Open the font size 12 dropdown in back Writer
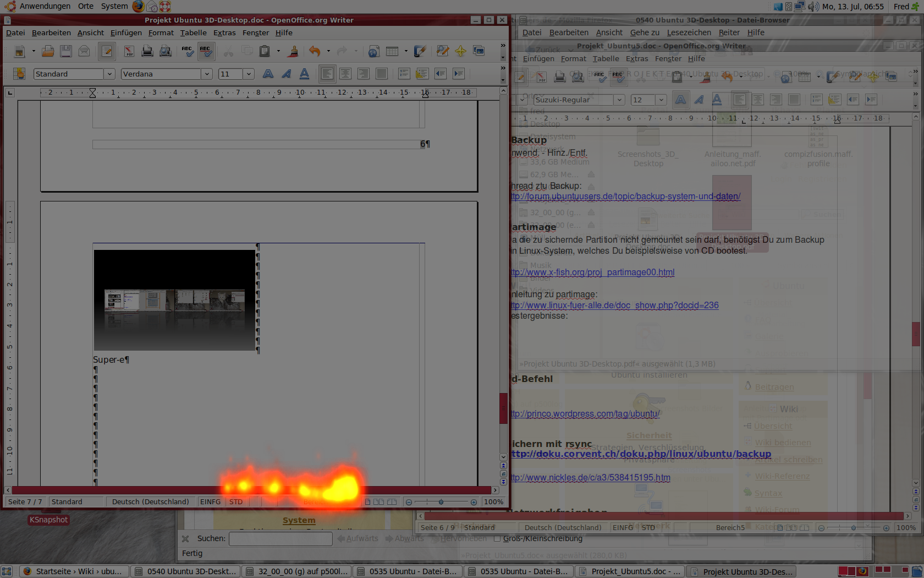The width and height of the screenshot is (924, 578). 661,100
